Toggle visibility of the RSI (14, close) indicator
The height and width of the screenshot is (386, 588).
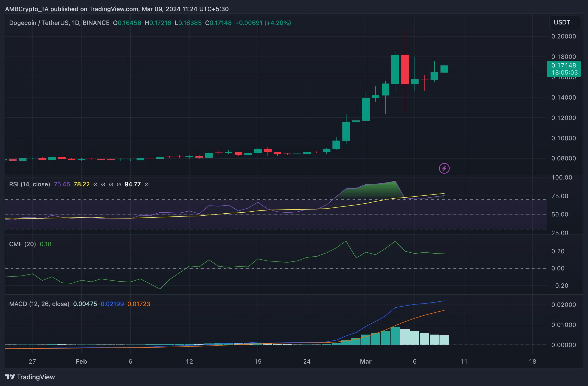click(29, 184)
